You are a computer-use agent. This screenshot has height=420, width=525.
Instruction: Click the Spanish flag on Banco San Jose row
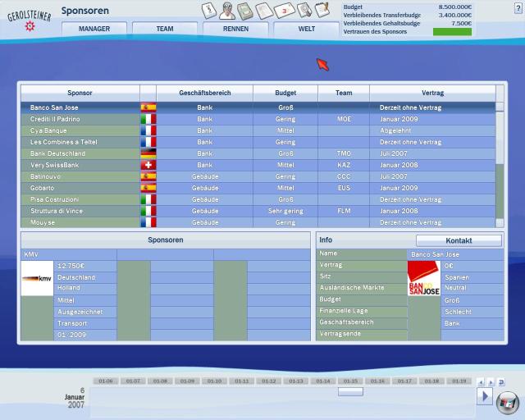[x=148, y=107]
